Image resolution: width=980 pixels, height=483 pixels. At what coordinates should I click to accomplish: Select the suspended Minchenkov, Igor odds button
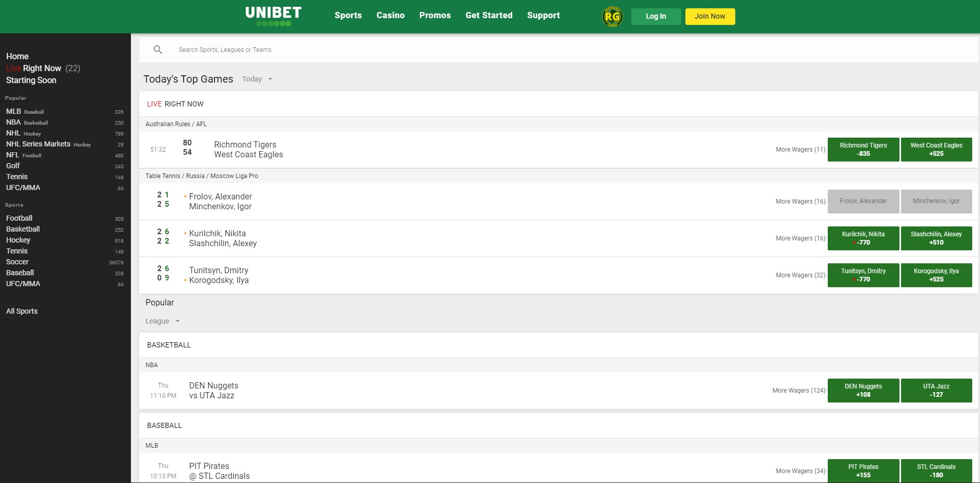click(936, 202)
